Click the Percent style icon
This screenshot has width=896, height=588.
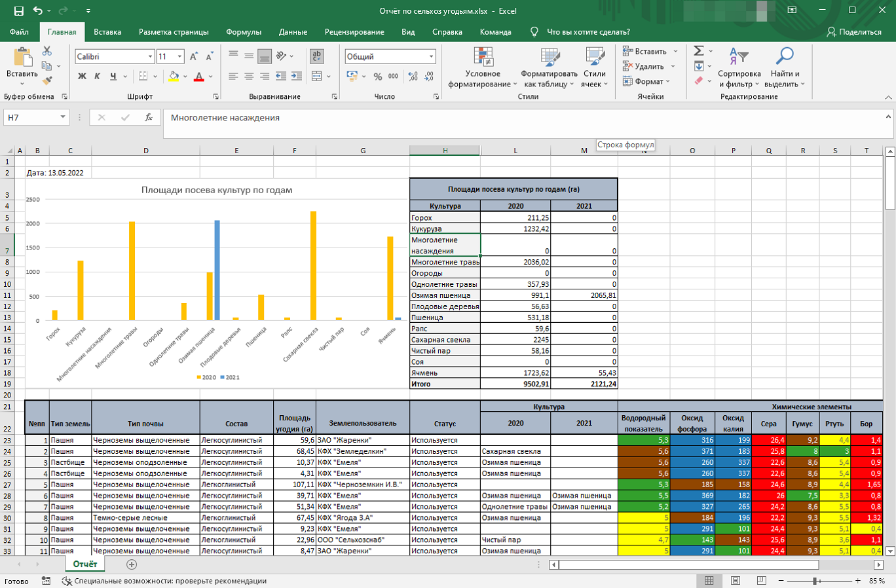[378, 77]
